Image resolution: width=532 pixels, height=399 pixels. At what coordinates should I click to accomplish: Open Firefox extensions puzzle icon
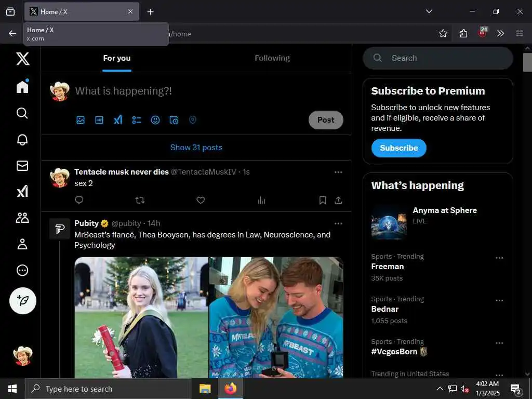(463, 34)
